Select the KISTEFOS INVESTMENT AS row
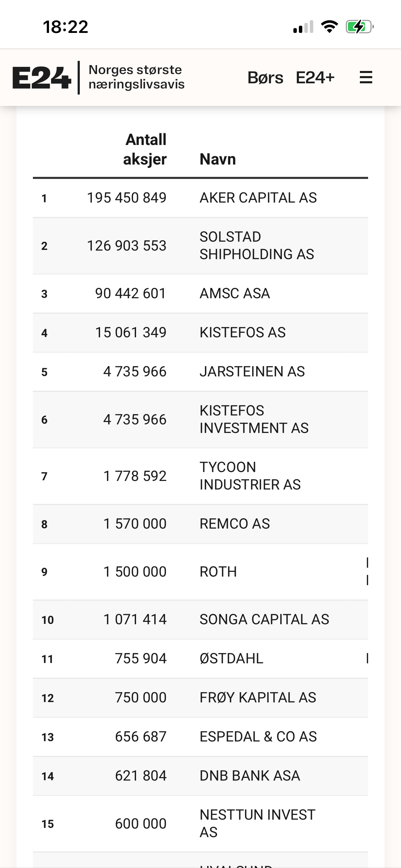Screen dimensions: 401x868 point(200,420)
